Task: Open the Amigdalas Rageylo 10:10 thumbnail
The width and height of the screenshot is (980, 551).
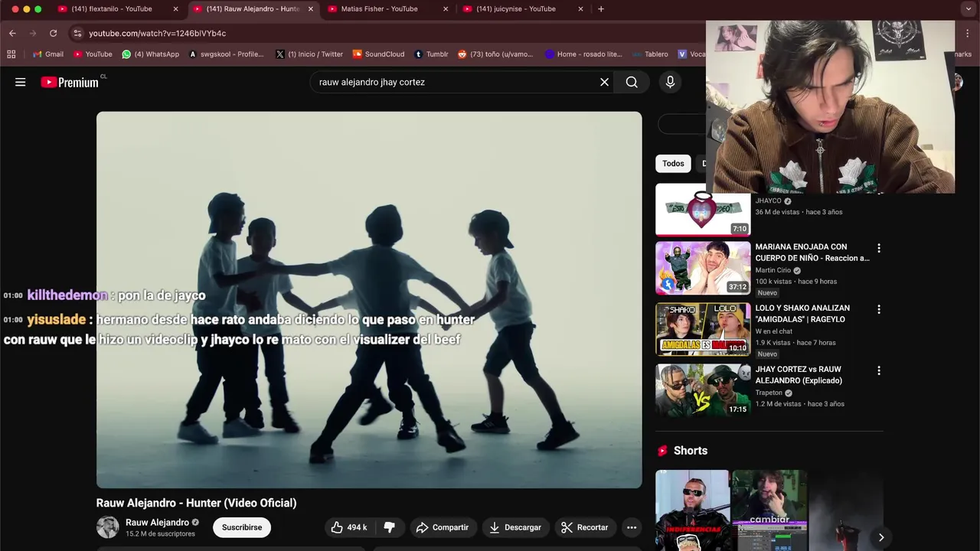Action: (x=703, y=329)
